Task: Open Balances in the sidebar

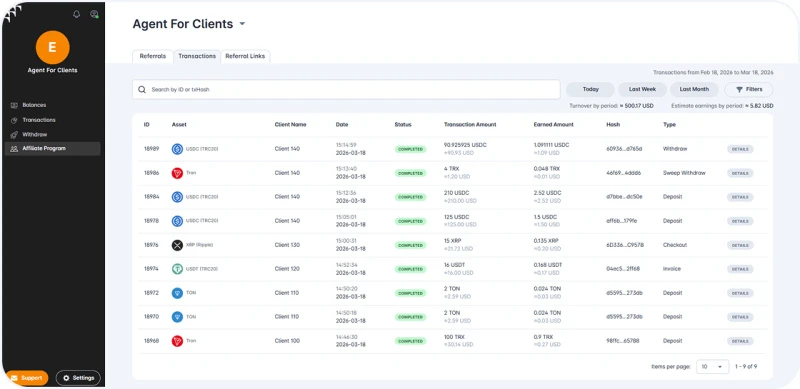Action: pos(34,105)
